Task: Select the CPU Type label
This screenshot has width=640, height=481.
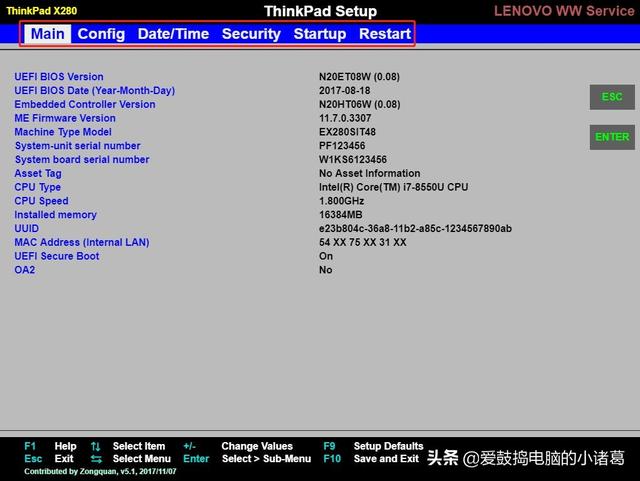Action: (x=38, y=187)
